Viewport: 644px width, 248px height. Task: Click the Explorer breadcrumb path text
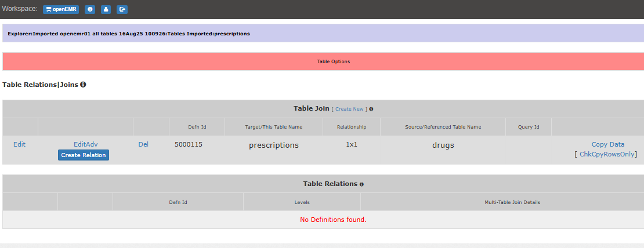coord(129,34)
